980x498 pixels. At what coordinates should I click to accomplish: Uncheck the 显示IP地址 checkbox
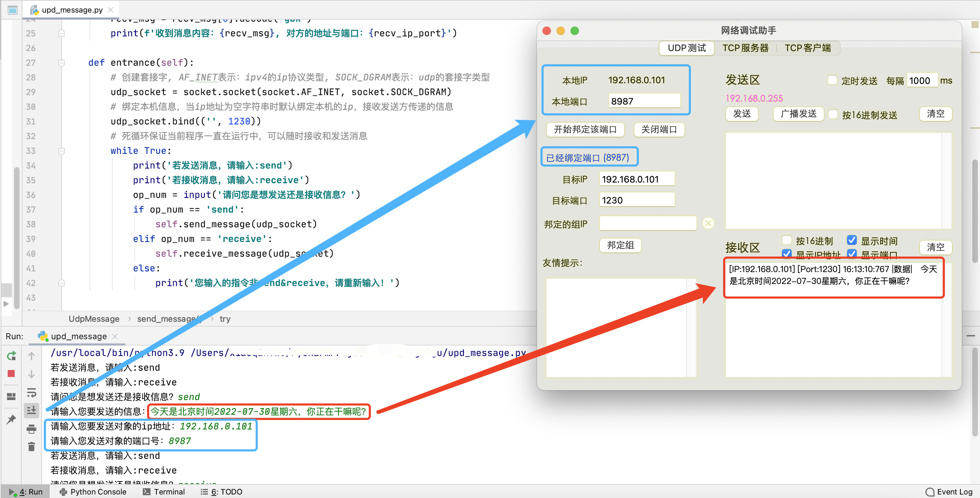pyautogui.click(x=787, y=254)
